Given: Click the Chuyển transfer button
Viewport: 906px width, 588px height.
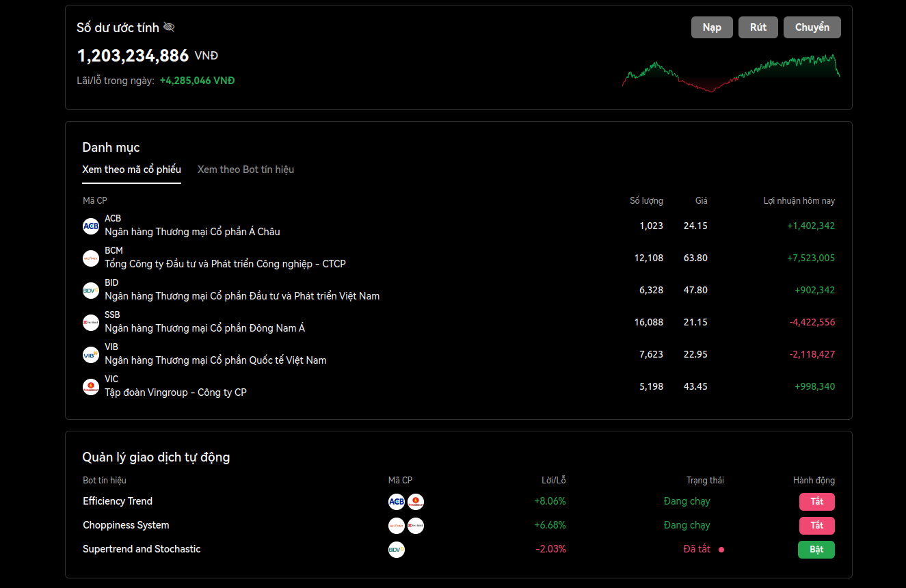Looking at the screenshot, I should click(x=812, y=27).
